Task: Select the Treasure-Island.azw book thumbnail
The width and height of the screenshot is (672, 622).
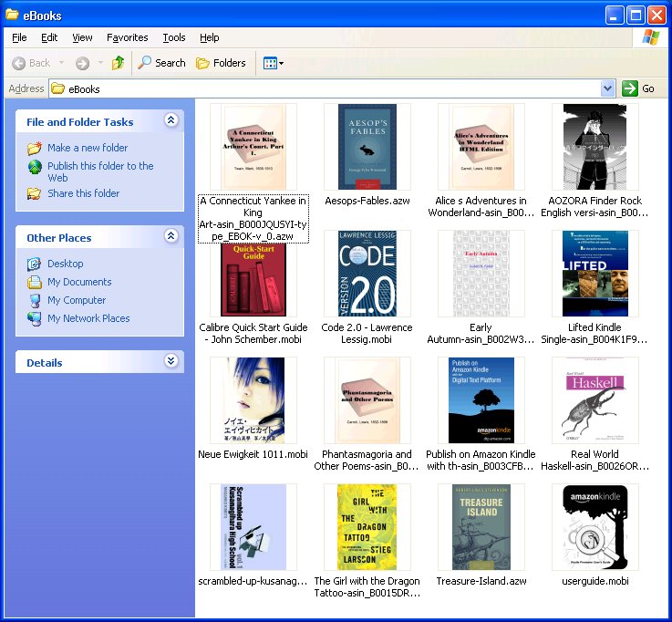Action: click(481, 527)
